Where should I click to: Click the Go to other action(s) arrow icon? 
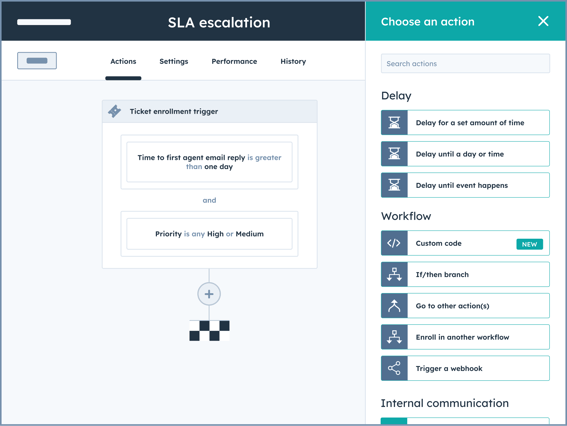point(394,306)
